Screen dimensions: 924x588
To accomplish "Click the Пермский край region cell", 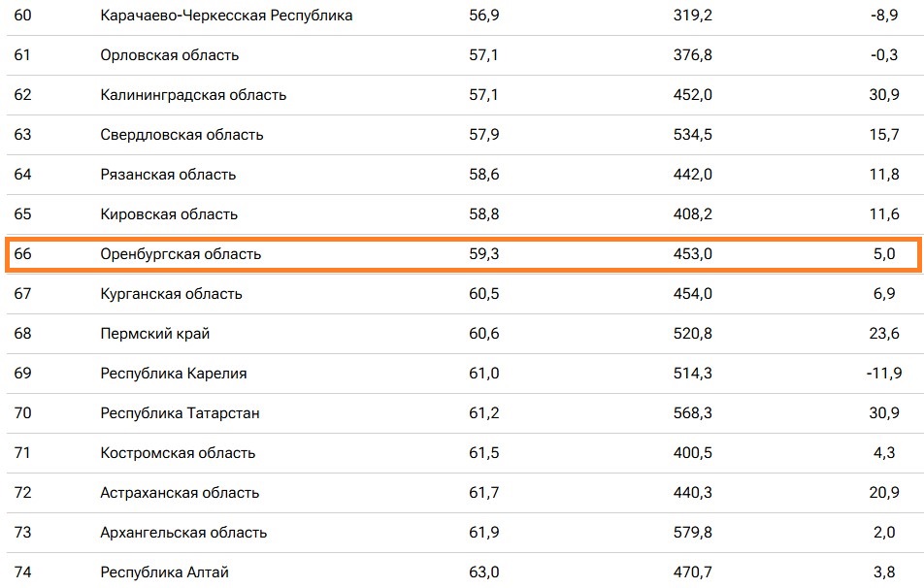I will [x=154, y=334].
